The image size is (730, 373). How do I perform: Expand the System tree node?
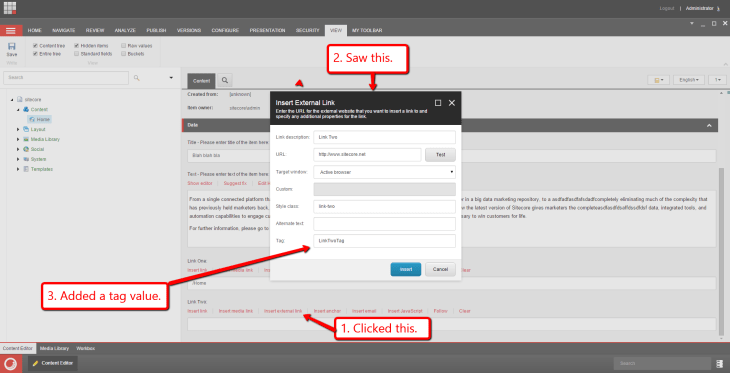(18, 159)
